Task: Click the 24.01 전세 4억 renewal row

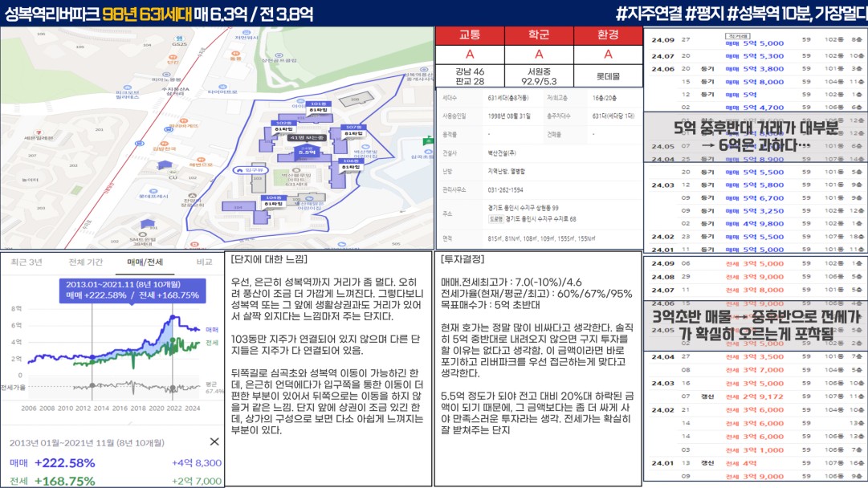Action: pyautogui.click(x=755, y=463)
